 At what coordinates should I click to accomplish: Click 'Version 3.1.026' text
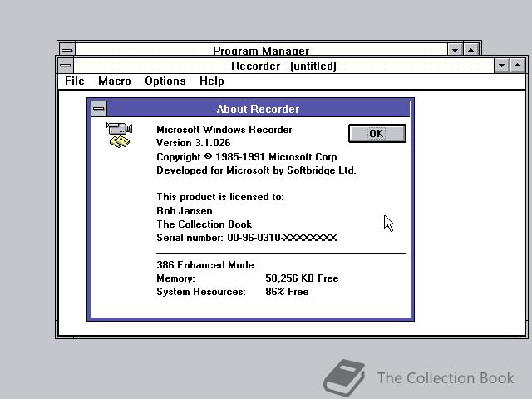coord(194,143)
